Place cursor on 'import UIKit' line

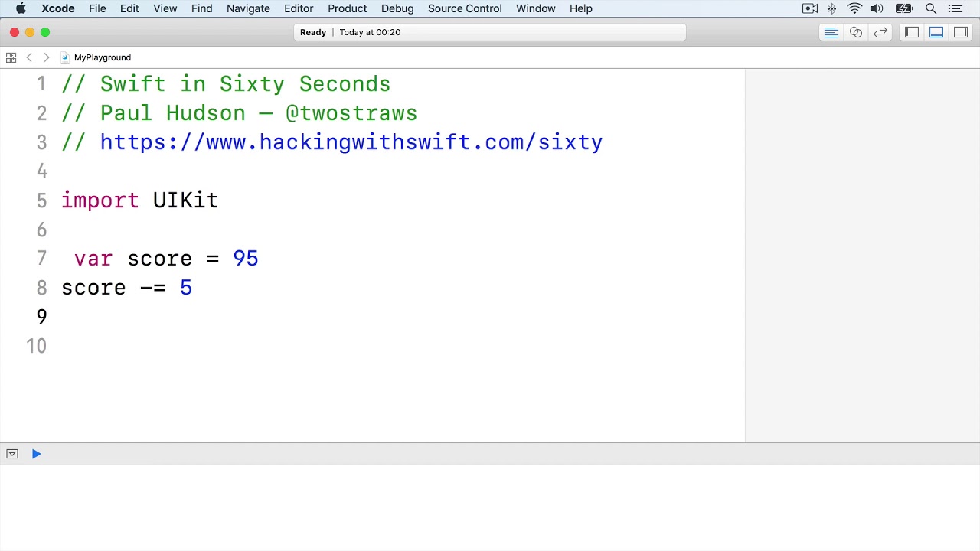pos(140,201)
